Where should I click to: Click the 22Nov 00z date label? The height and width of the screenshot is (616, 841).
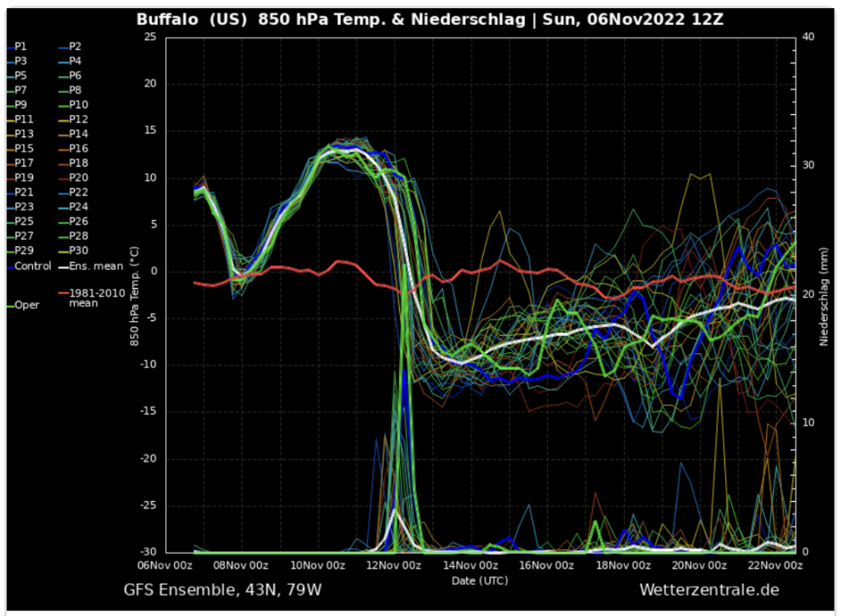(x=774, y=566)
